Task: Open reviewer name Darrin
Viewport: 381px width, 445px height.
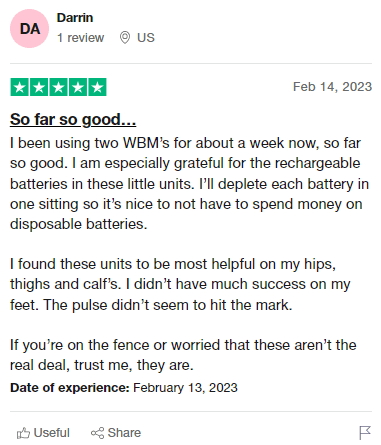Action: (x=75, y=18)
